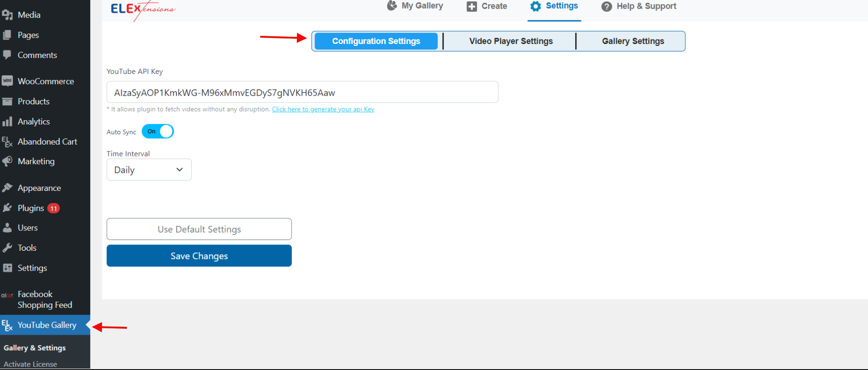Switch to Video Player Settings tab
This screenshot has height=370, width=868.
(x=511, y=41)
